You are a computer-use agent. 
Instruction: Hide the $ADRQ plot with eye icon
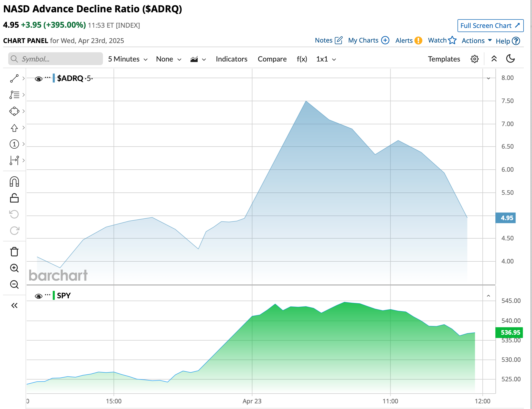coord(38,79)
